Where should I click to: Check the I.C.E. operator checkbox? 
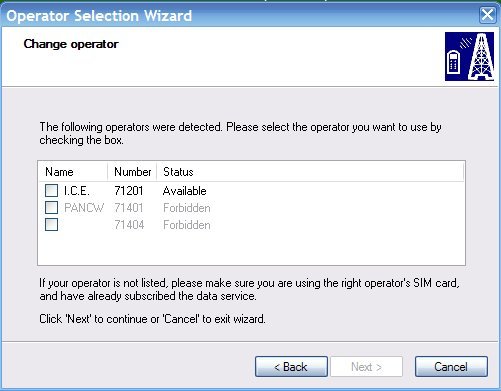(x=51, y=191)
